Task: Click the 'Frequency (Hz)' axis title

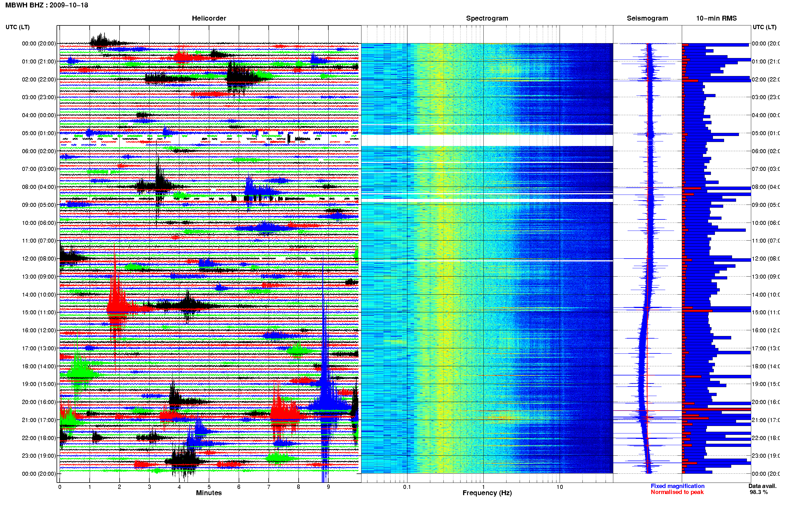Action: pos(487,493)
